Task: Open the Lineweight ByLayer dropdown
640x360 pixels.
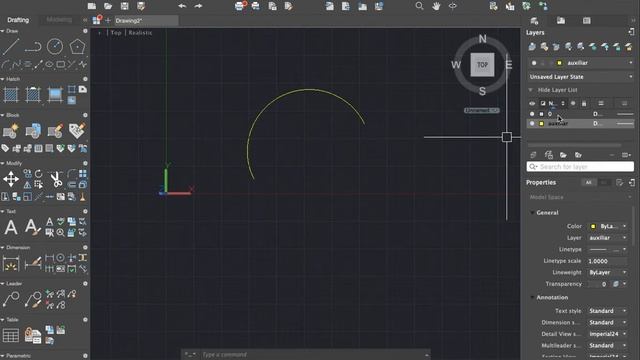Action: click(607, 272)
